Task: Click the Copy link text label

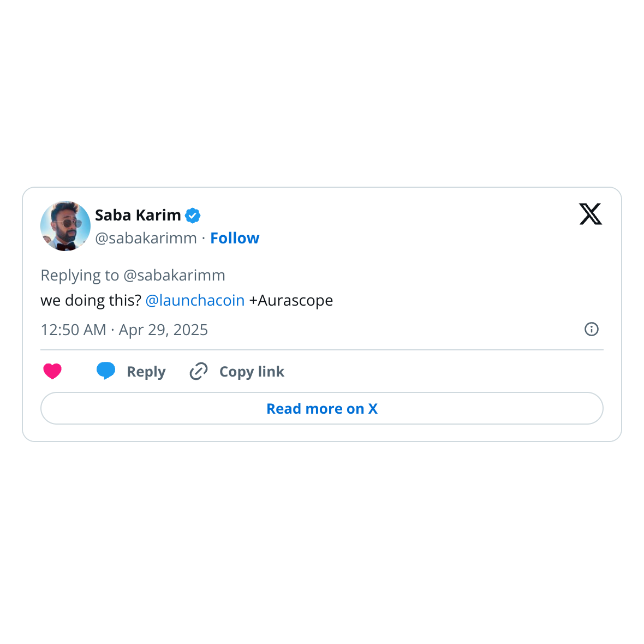Action: tap(252, 372)
